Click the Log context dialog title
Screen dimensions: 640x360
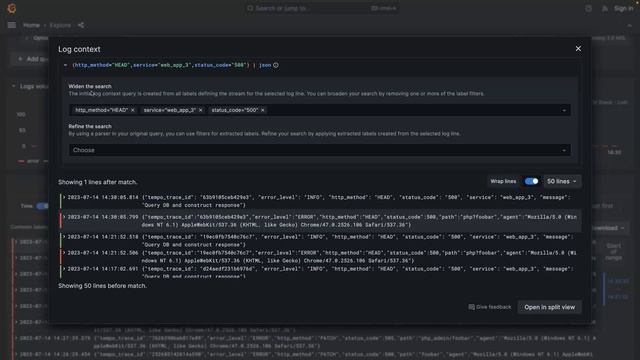(x=79, y=49)
